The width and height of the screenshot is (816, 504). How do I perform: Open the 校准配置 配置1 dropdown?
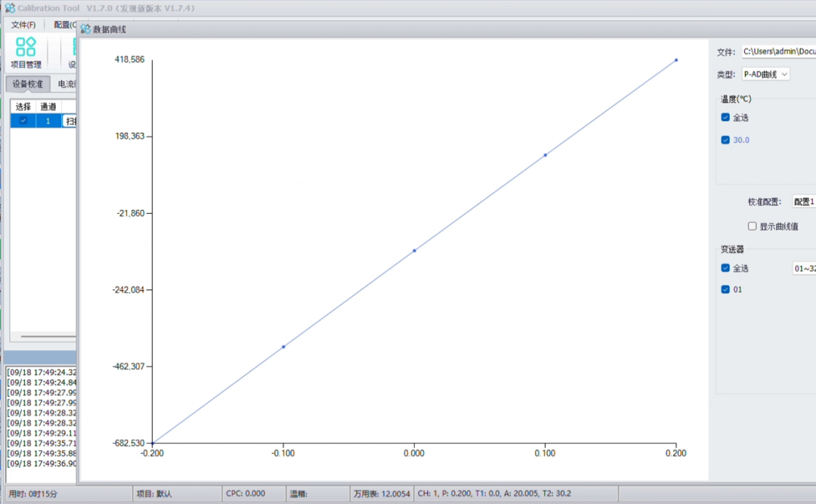tap(804, 202)
